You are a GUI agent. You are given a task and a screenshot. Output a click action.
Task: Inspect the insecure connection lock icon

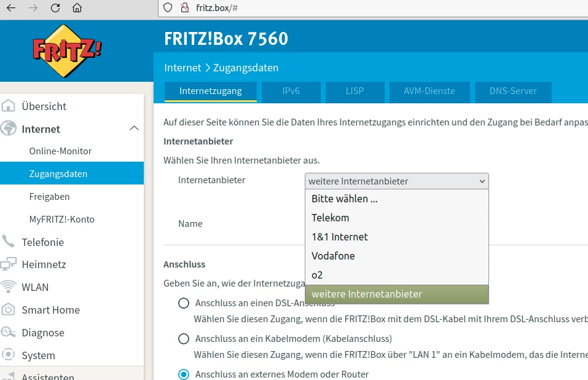pos(184,8)
